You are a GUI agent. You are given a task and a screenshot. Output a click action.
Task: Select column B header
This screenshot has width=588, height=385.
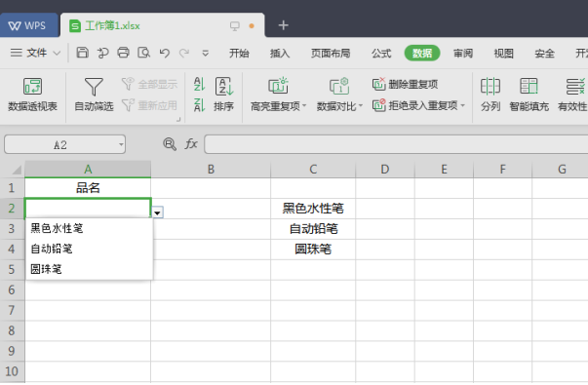[211, 169]
